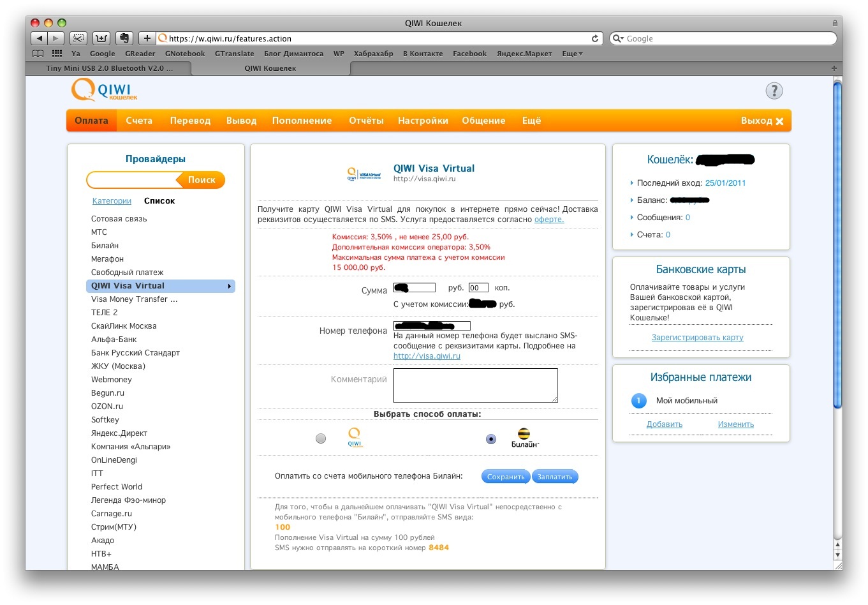Click the new tab plus in tab bar

(x=834, y=68)
